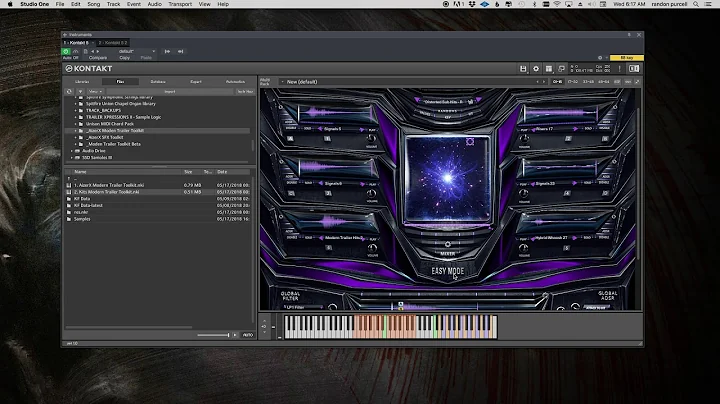Select the _Moden Trailer Toolkit Beta folder

pyautogui.click(x=113, y=144)
